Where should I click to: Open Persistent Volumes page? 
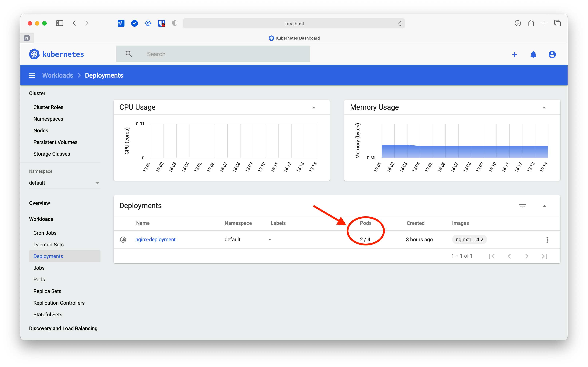pyautogui.click(x=55, y=142)
